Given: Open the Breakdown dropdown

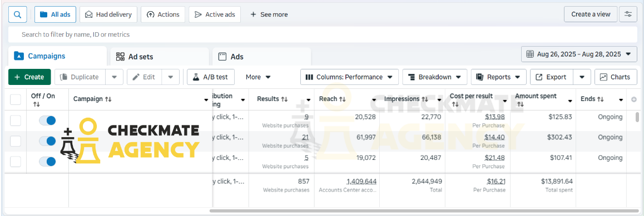Looking at the screenshot, I should pos(434,77).
